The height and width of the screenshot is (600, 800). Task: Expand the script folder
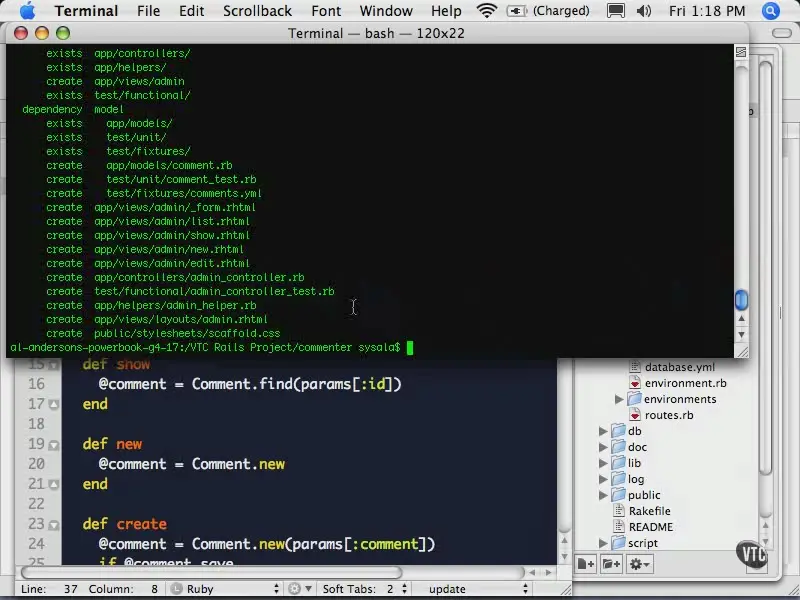point(603,543)
